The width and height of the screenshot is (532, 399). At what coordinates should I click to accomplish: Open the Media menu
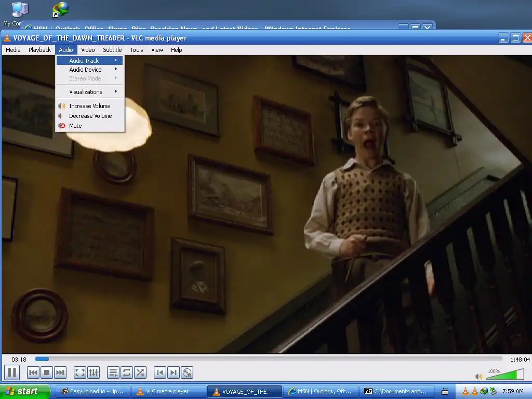13,50
